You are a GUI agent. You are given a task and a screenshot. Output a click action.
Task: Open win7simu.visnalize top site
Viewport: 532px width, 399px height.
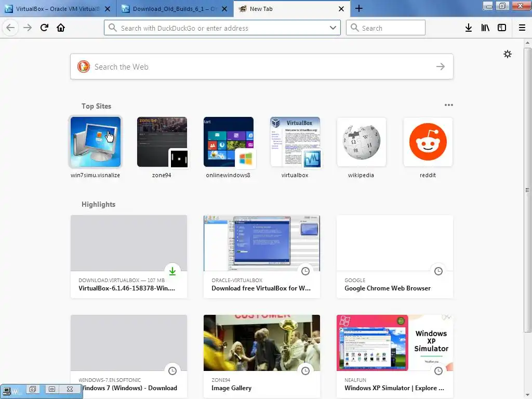[x=96, y=147]
